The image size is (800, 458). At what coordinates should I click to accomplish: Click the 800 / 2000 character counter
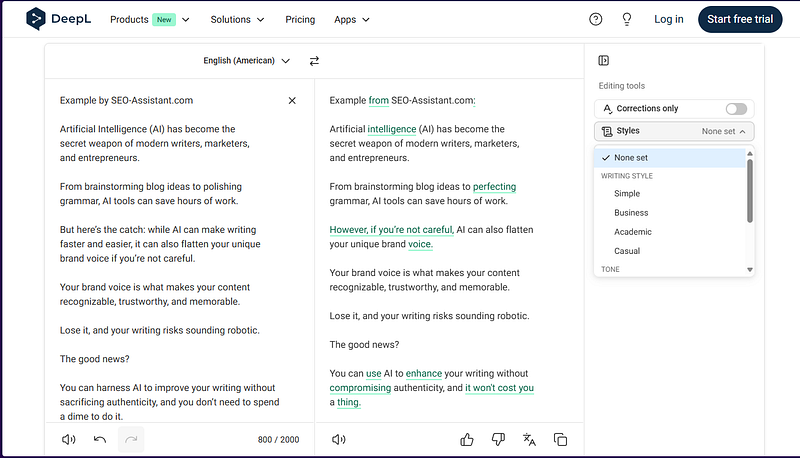[278, 439]
